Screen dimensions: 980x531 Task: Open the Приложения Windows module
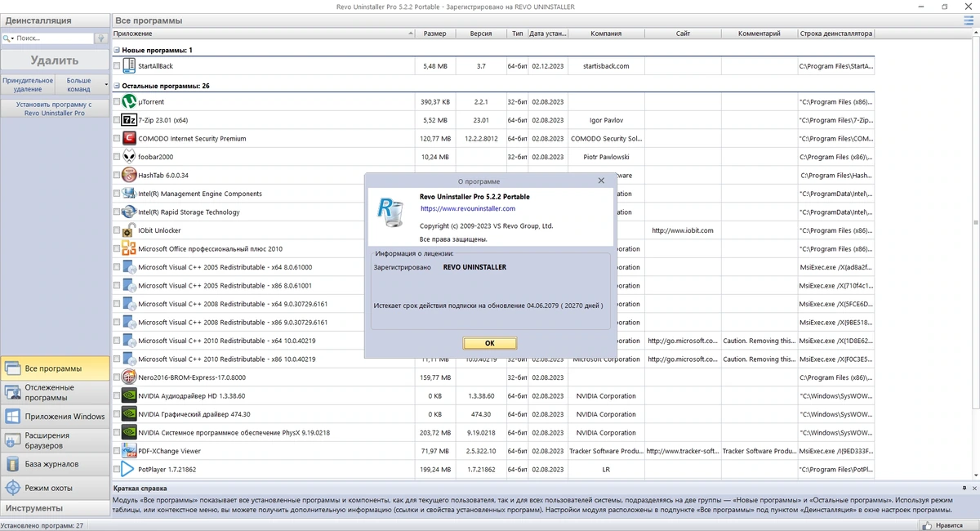(x=55, y=417)
